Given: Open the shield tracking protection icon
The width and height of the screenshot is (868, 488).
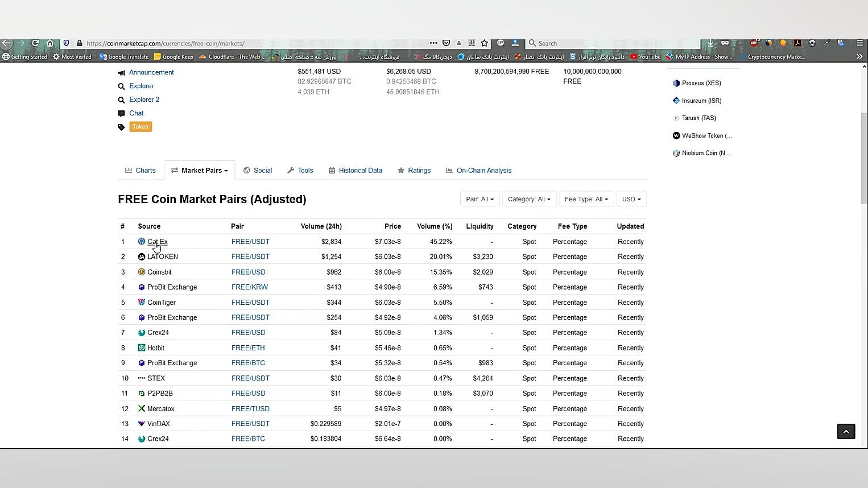Looking at the screenshot, I should [66, 43].
